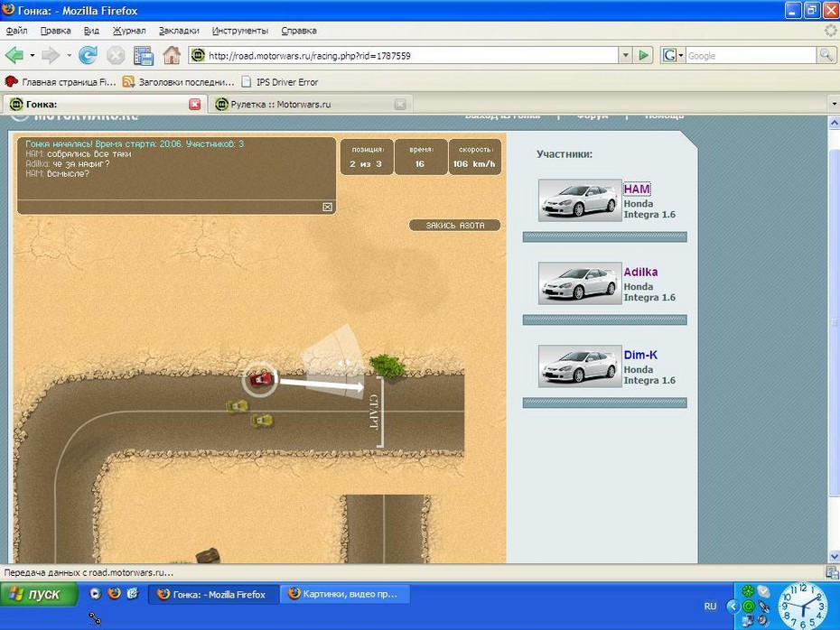This screenshot has width=840, height=630.
Task: Click the network computers tray icon
Action: (x=748, y=620)
